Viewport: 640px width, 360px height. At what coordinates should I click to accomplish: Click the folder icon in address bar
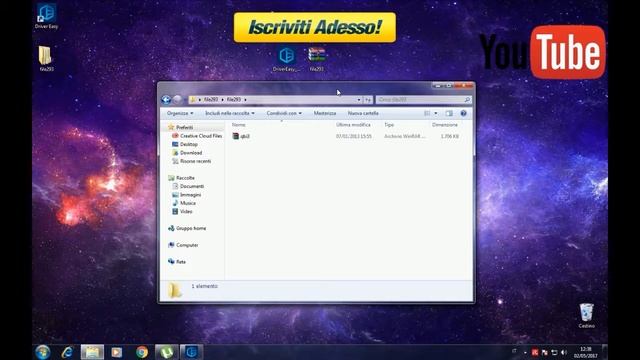[x=193, y=100]
